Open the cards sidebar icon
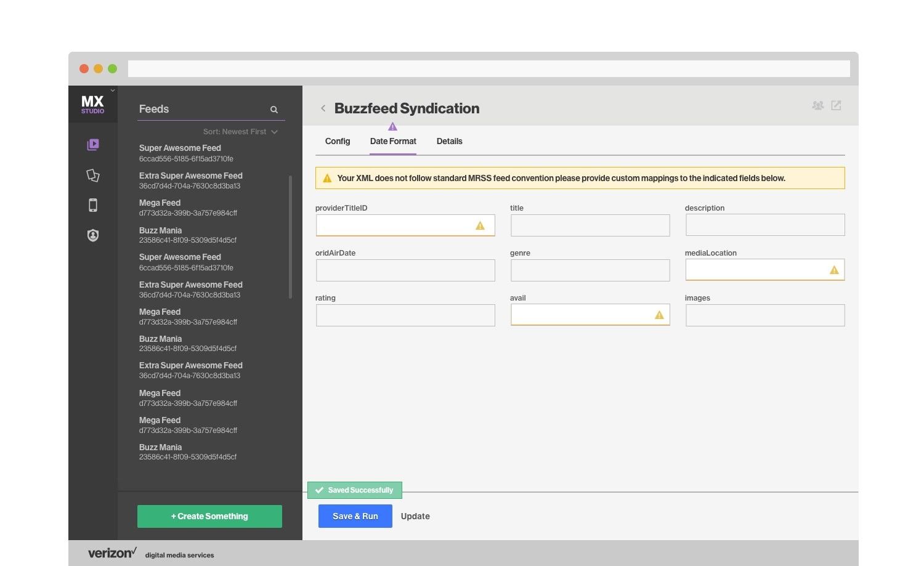924x566 pixels. coord(93,176)
